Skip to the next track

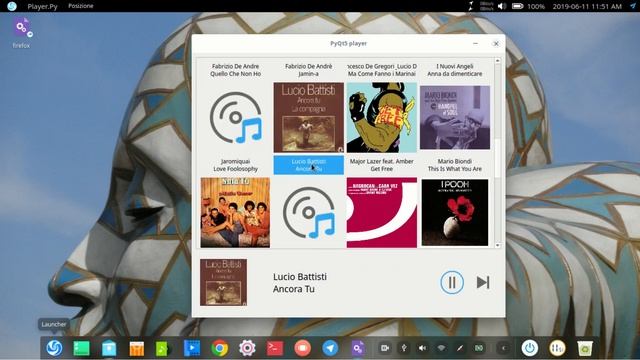[483, 282]
